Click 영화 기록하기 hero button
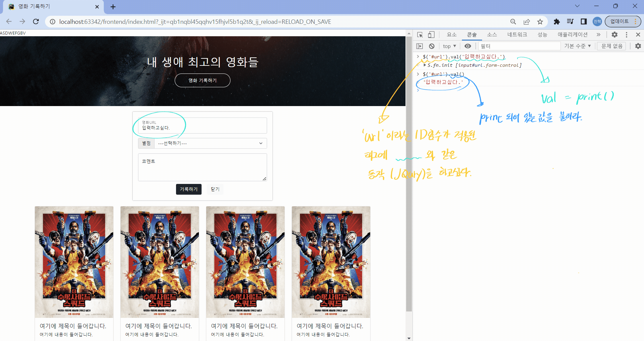The height and width of the screenshot is (341, 644). point(203,81)
